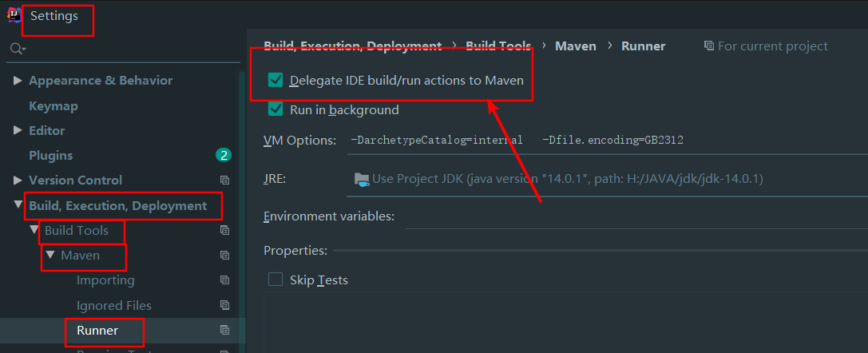
Task: Click the Plugins update count badge
Action: click(224, 155)
